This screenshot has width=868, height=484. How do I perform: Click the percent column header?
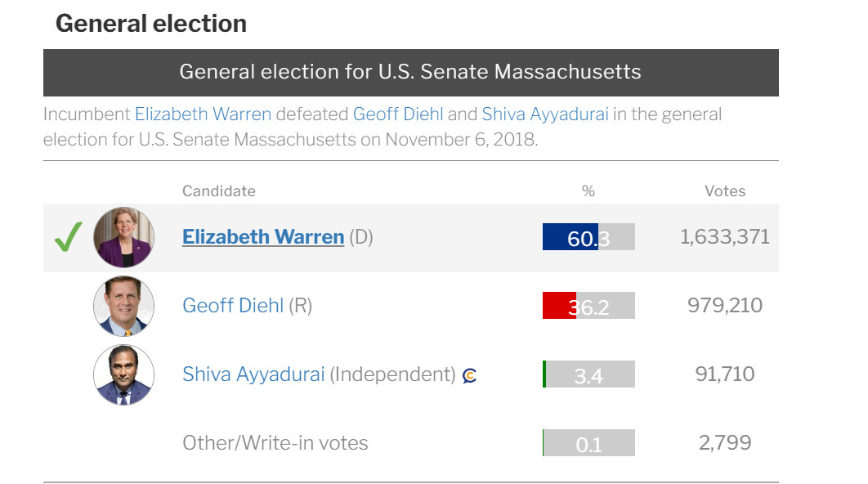coord(588,191)
